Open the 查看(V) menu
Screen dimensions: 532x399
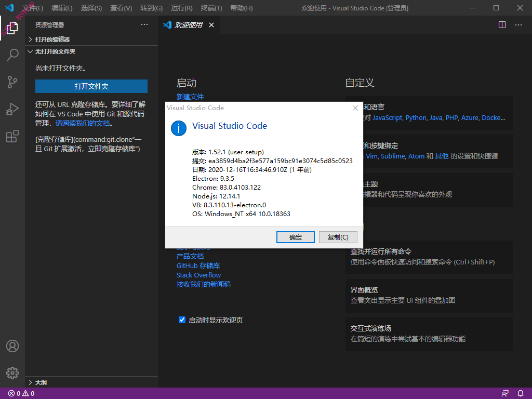pyautogui.click(x=121, y=8)
